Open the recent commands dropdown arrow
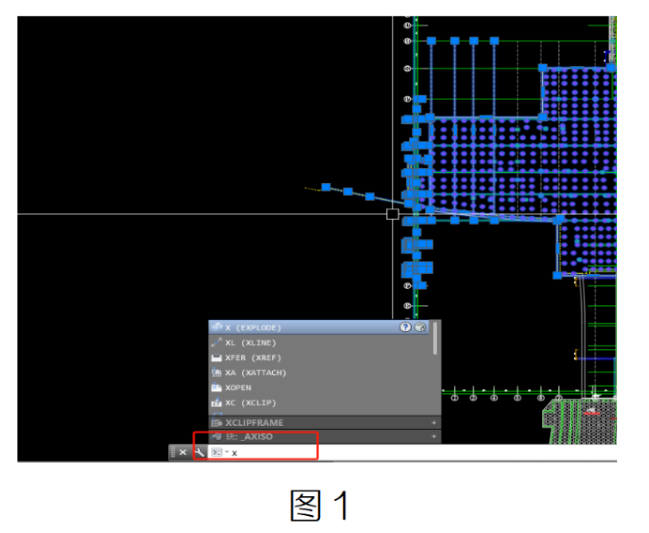Image resolution: width=649 pixels, height=533 pixels. (227, 452)
